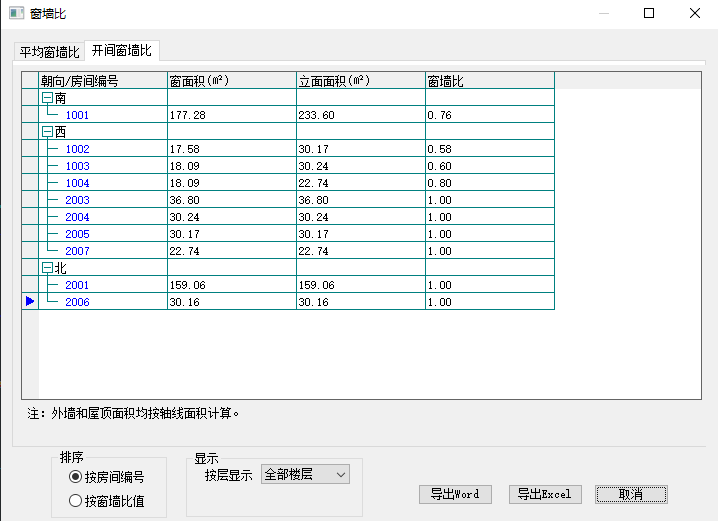Collapse the 北 orientation group
The height and width of the screenshot is (521, 718).
click(x=46, y=268)
